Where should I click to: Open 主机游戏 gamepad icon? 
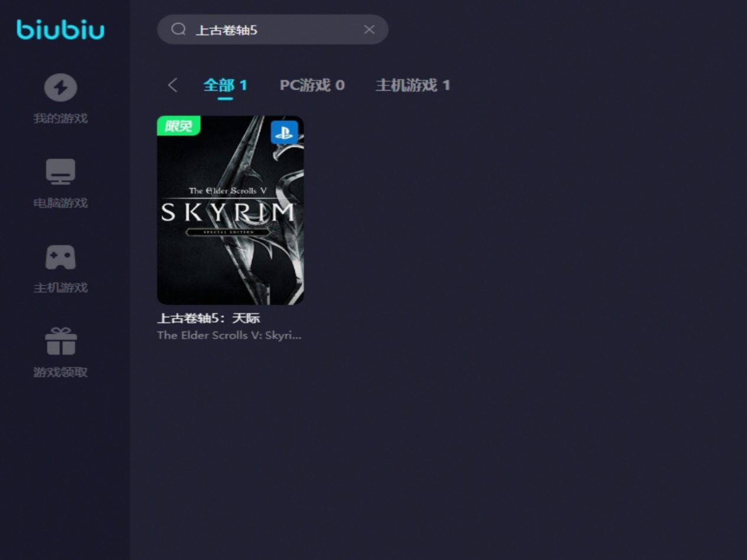click(x=60, y=257)
